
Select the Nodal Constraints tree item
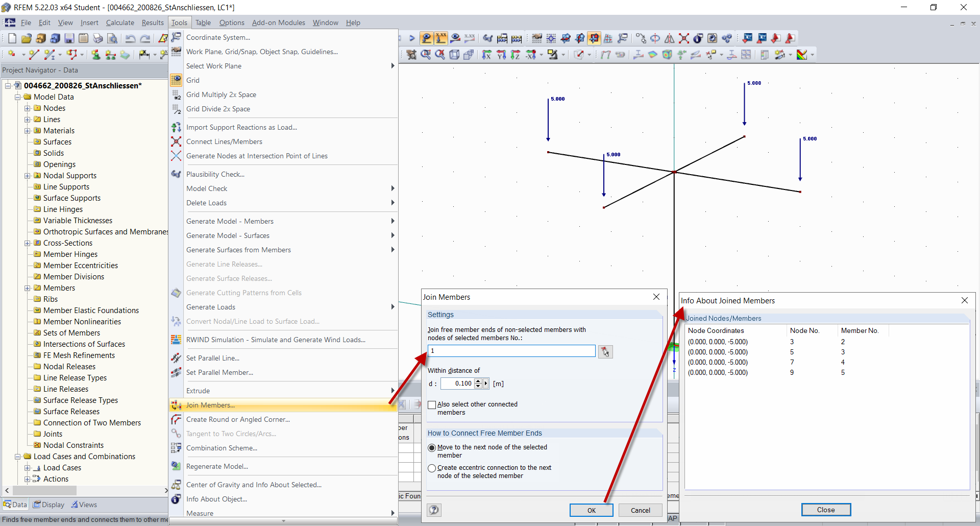(x=73, y=445)
